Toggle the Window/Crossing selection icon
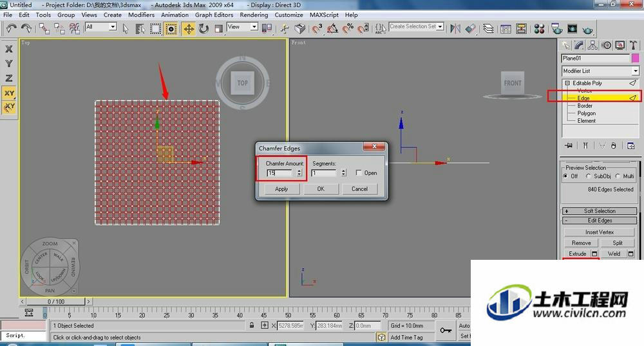 pyautogui.click(x=171, y=28)
